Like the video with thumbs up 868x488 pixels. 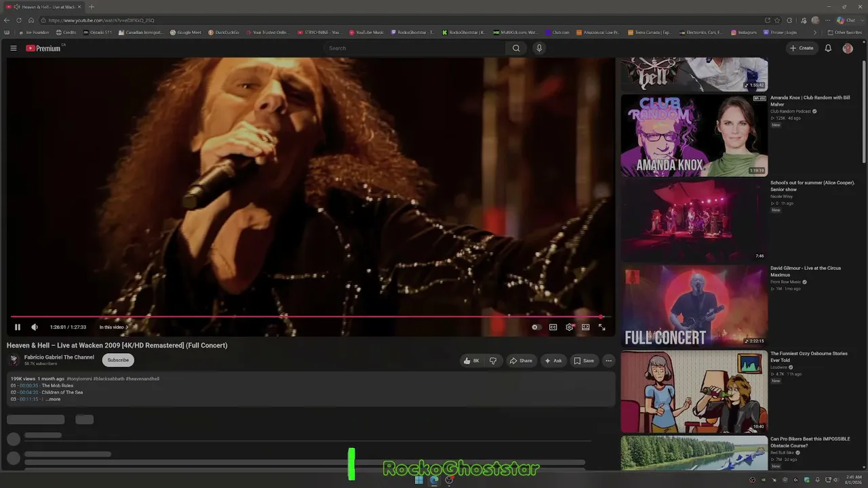click(471, 361)
